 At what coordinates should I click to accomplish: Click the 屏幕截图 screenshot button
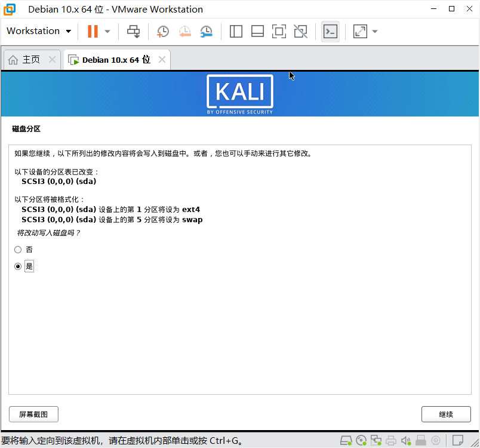click(33, 415)
